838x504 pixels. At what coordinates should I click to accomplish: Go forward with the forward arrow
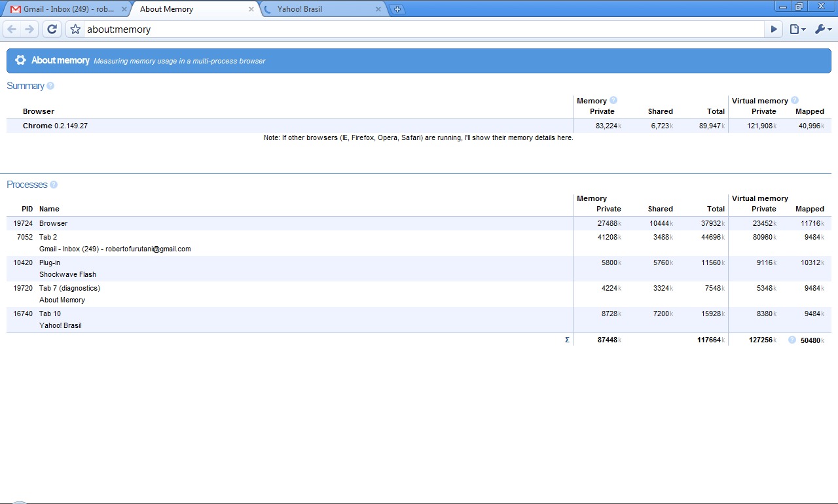[x=29, y=29]
